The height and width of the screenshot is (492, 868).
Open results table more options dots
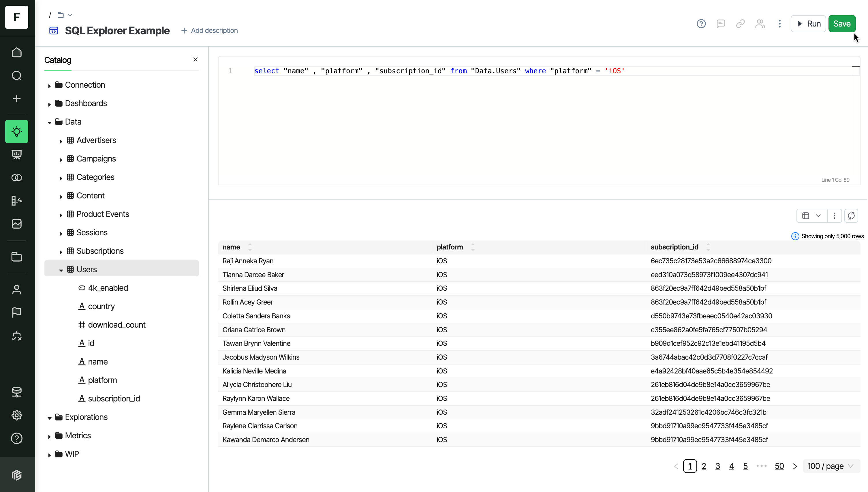pyautogui.click(x=834, y=216)
